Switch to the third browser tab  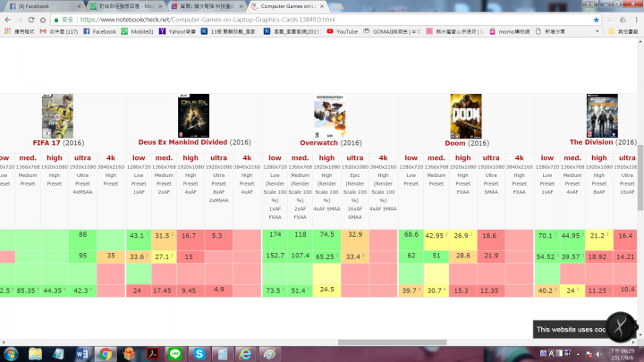click(207, 6)
